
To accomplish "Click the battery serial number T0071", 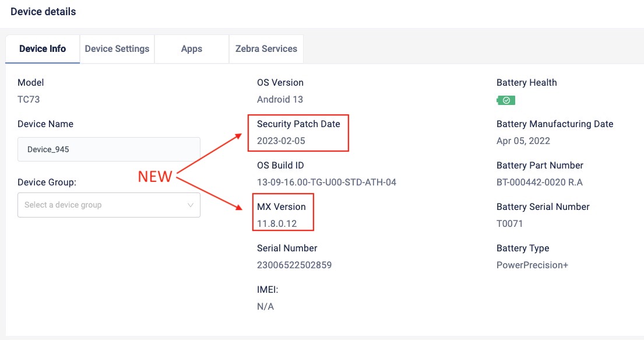I will pyautogui.click(x=511, y=223).
